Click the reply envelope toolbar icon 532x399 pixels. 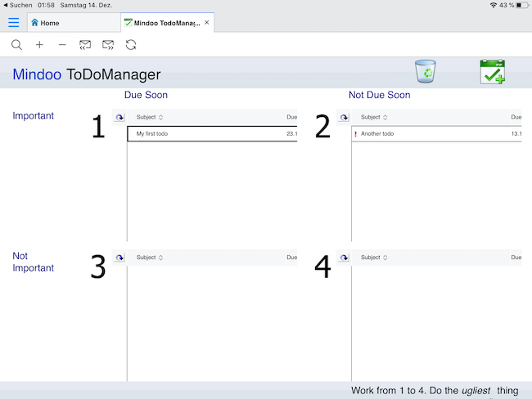coord(85,45)
